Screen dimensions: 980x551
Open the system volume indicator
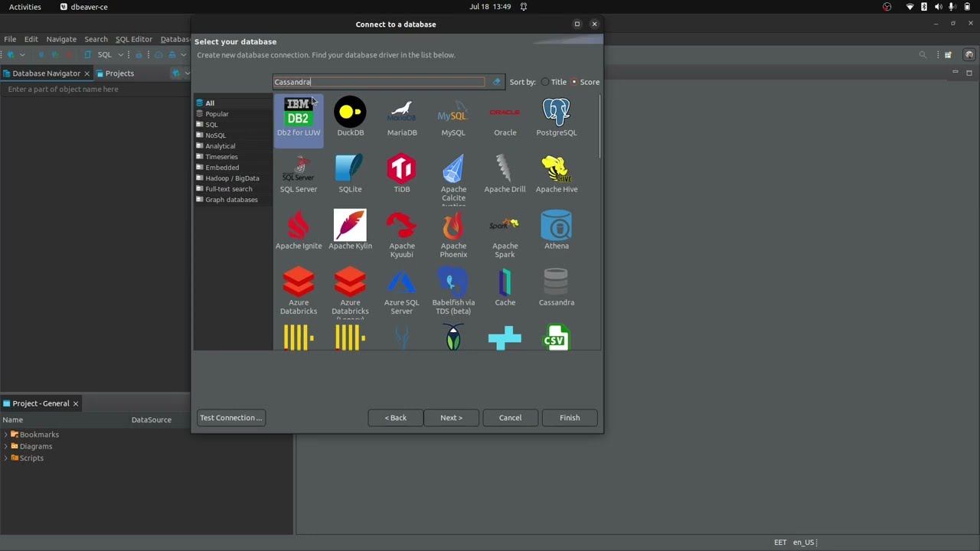pyautogui.click(x=938, y=7)
